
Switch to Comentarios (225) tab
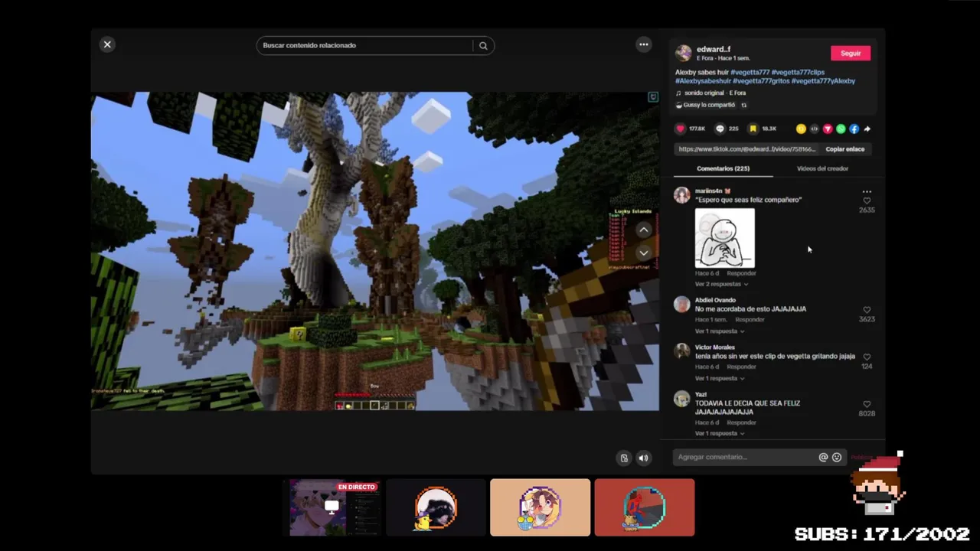pos(723,168)
